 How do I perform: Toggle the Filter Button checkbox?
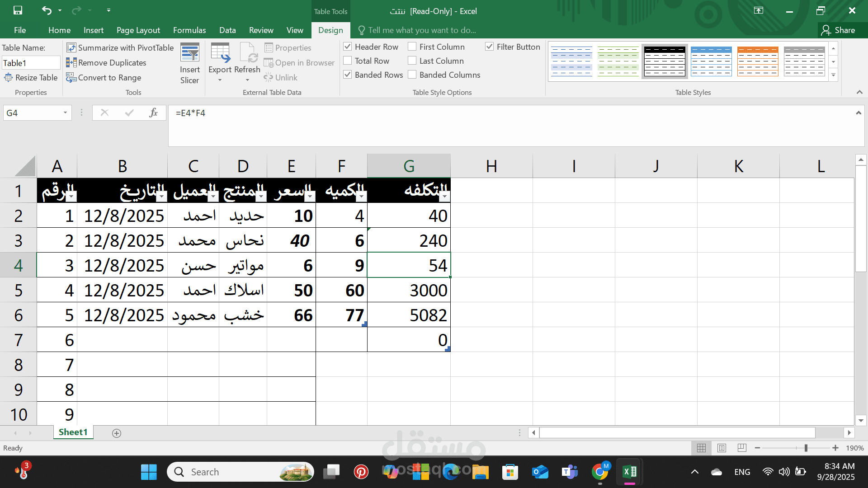489,47
